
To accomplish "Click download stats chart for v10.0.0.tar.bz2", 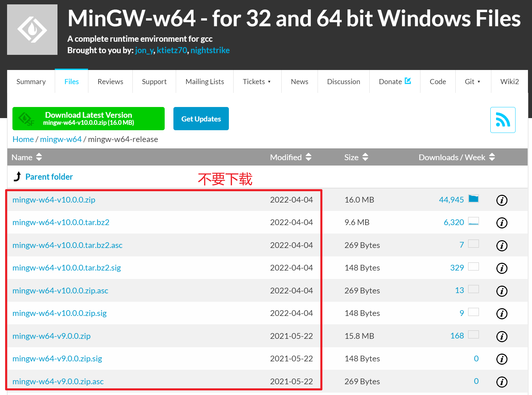I will (x=474, y=221).
